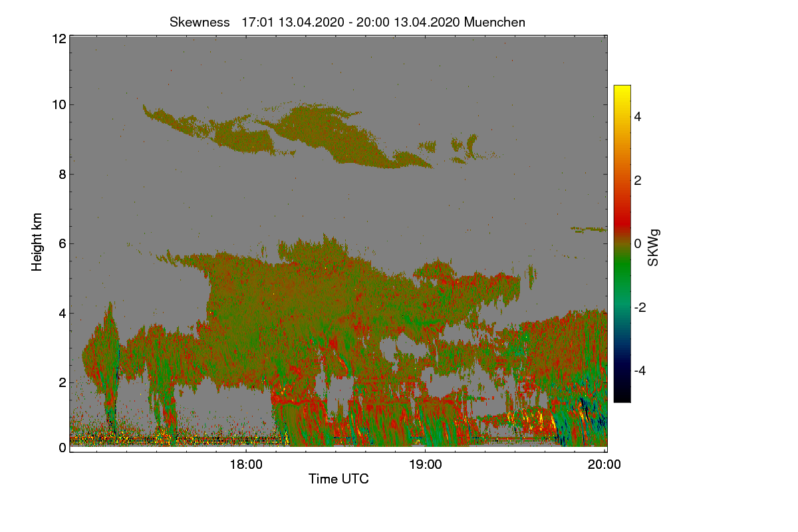Click the height tick label '8'
The image size is (798, 532).
(x=62, y=174)
